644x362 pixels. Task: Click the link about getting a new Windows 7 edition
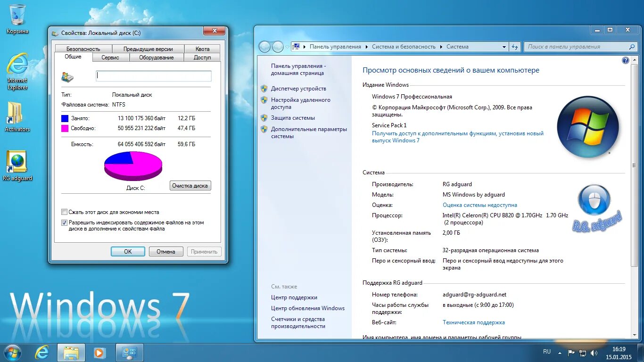point(458,137)
